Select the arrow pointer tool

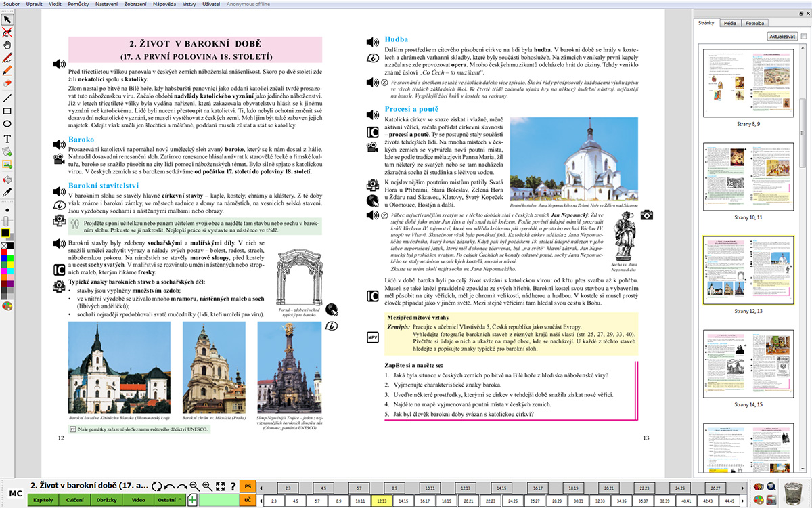(x=7, y=19)
